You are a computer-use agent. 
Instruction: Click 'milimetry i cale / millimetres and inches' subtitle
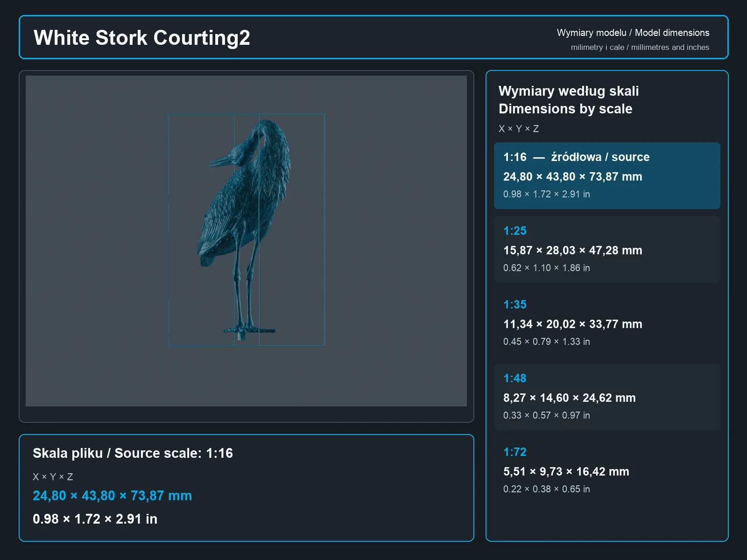(x=640, y=47)
